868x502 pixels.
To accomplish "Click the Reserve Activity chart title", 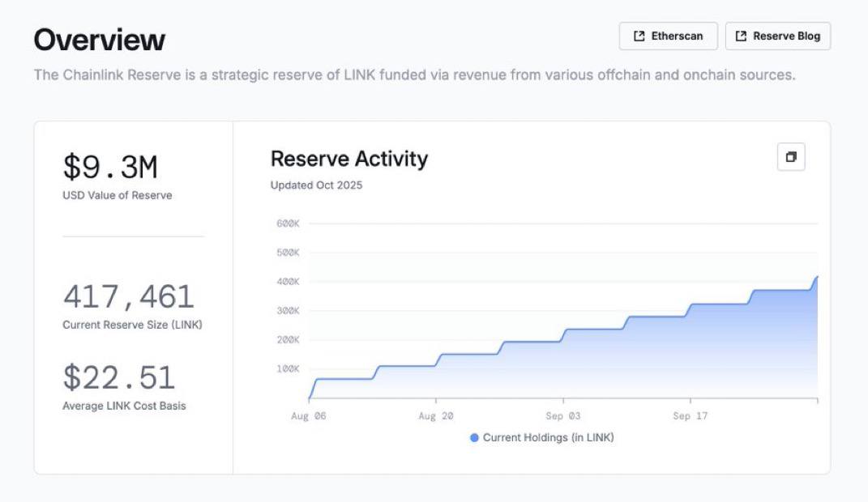I will 348,159.
